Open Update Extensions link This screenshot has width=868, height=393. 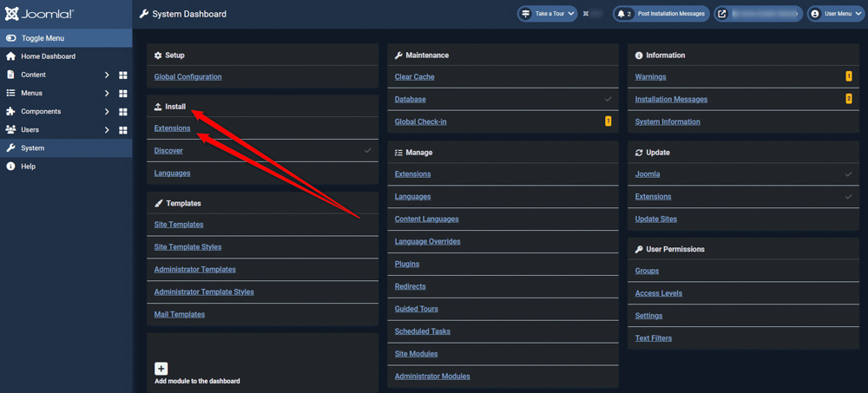coord(654,196)
